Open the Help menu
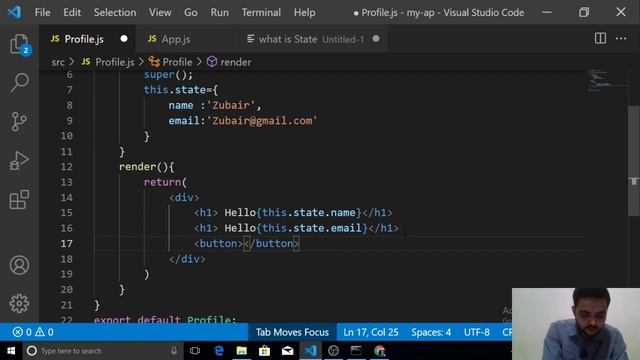 [304, 13]
